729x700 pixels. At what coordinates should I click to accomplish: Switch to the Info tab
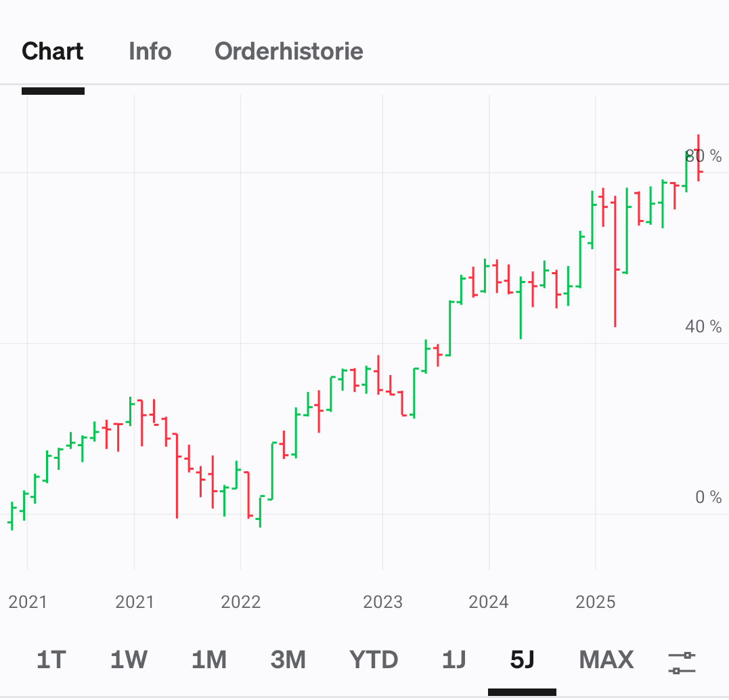tap(150, 51)
